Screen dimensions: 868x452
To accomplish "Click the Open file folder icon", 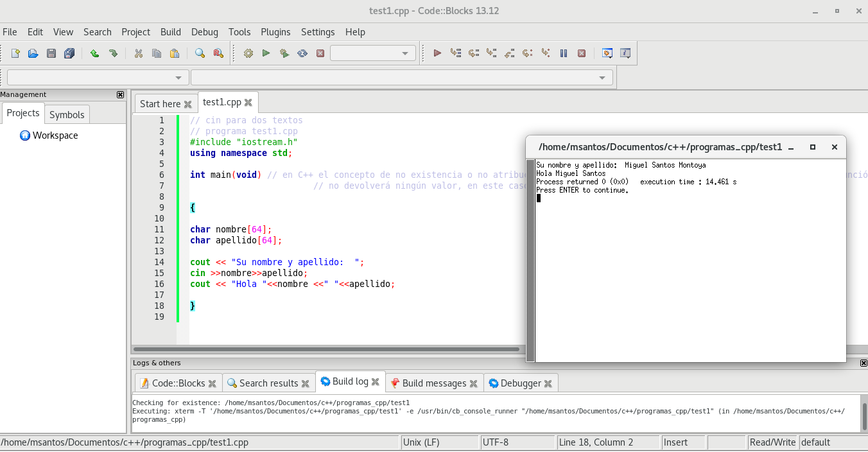I will 33,53.
